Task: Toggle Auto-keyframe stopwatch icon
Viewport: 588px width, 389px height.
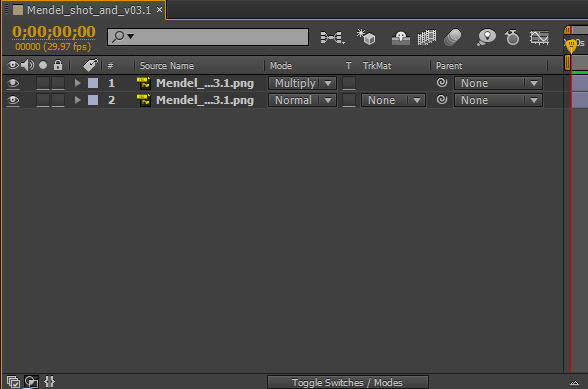Action: (x=512, y=38)
